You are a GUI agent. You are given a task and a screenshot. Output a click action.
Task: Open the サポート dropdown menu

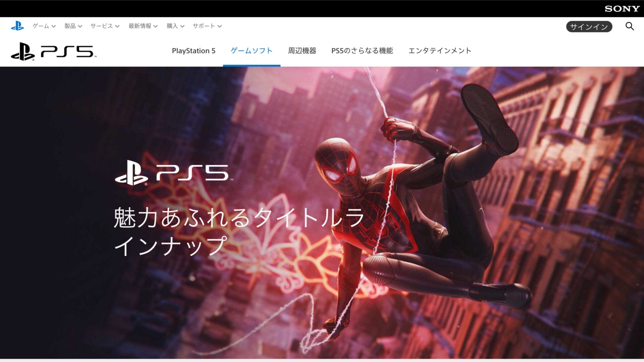click(207, 26)
